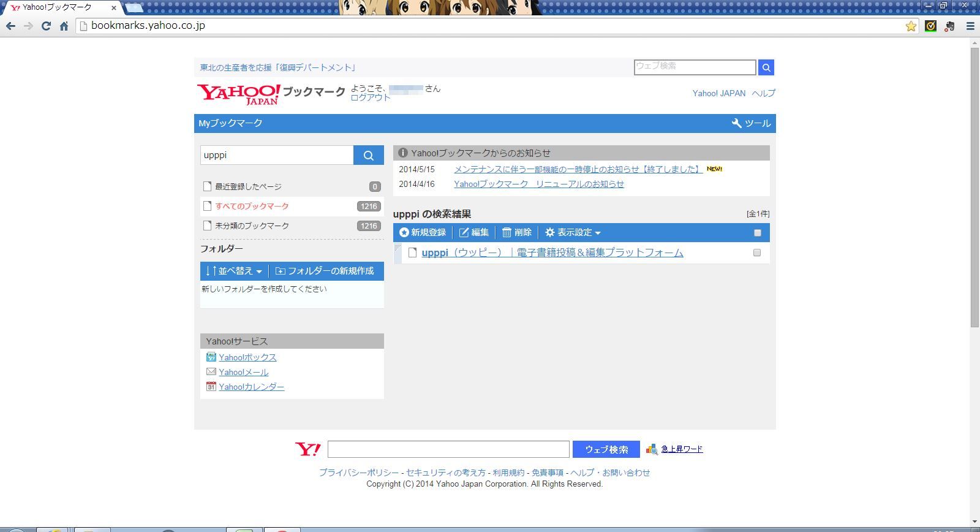Click the browser forward arrow

[28, 26]
